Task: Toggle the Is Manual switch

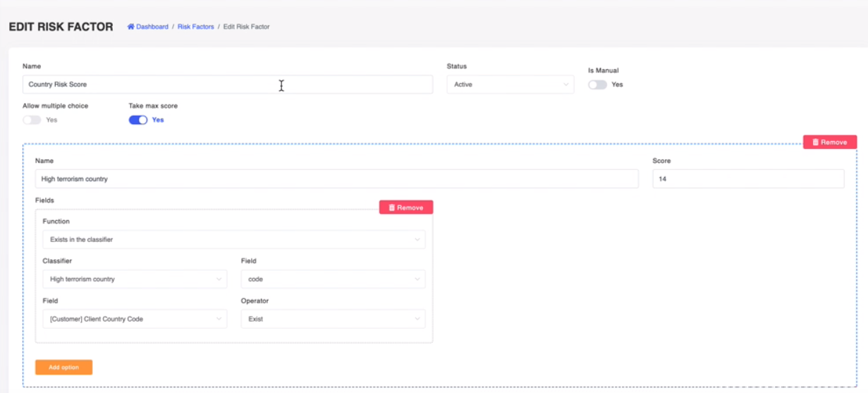Action: pyautogui.click(x=597, y=85)
